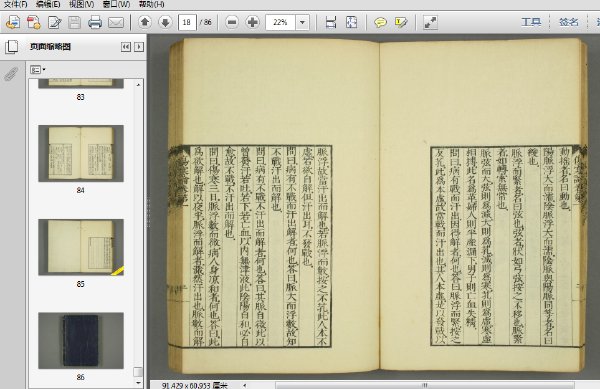Click the edit document pencil icon
The width and height of the screenshot is (600, 389).
[55, 22]
